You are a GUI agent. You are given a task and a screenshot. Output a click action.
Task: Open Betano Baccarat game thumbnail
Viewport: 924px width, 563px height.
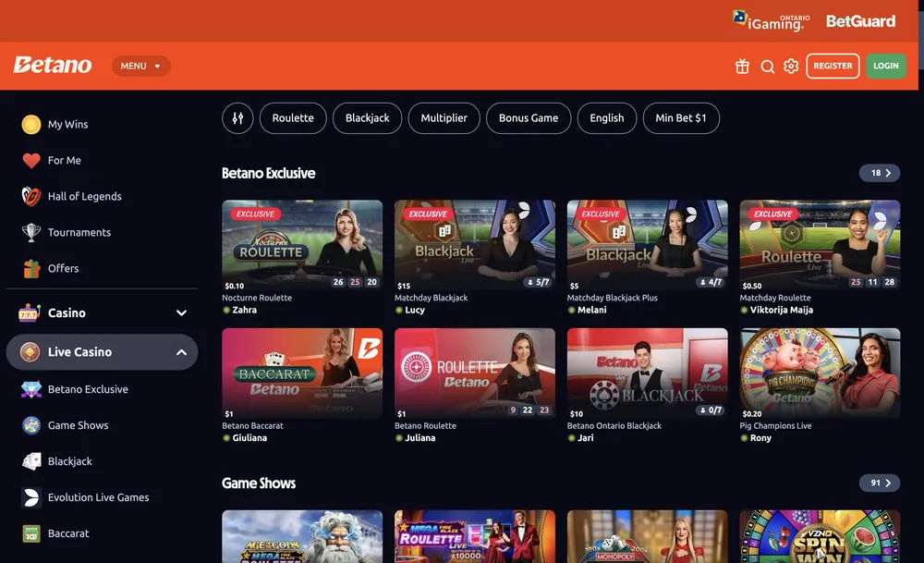[302, 373]
